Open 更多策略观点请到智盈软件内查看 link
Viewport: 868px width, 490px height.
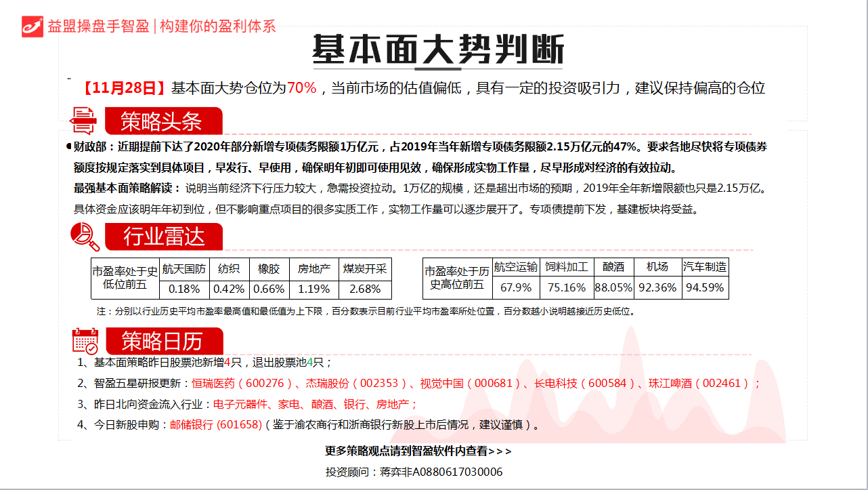pos(418,451)
